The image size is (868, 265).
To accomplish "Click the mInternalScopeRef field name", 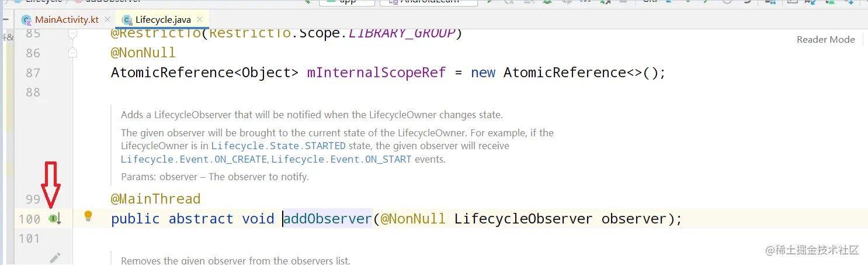I will coord(376,73).
